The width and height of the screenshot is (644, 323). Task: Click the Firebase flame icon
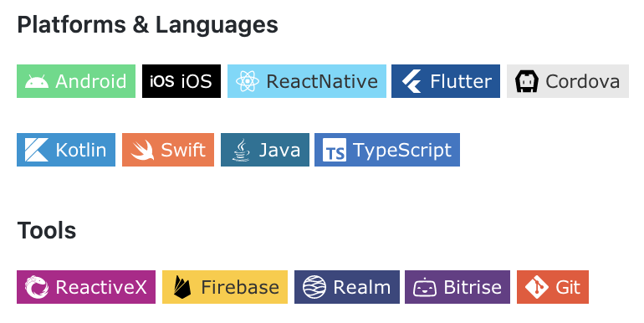tap(182, 287)
